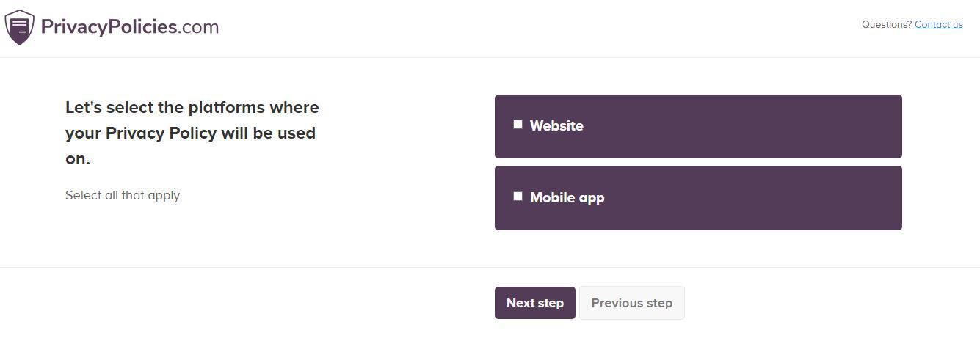Click the Mobile app platform card background

click(x=698, y=198)
